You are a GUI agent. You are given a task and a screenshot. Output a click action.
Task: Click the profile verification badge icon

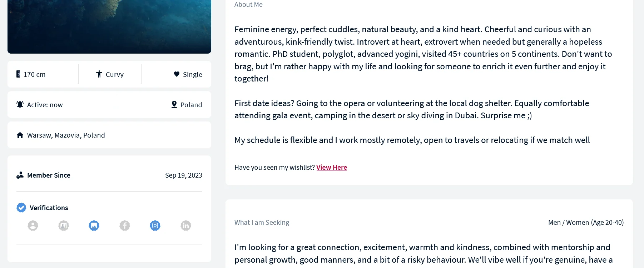33,225
